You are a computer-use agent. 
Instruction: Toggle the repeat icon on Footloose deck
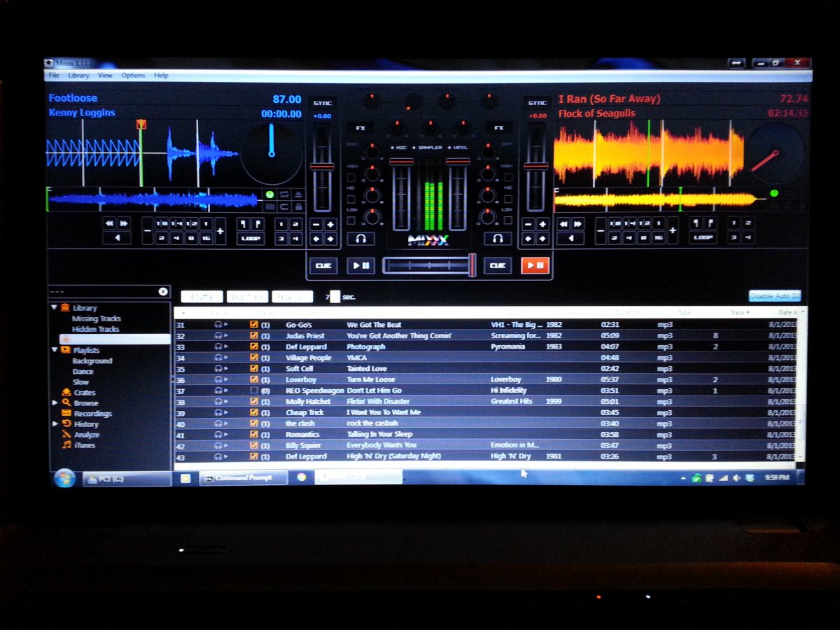click(284, 194)
